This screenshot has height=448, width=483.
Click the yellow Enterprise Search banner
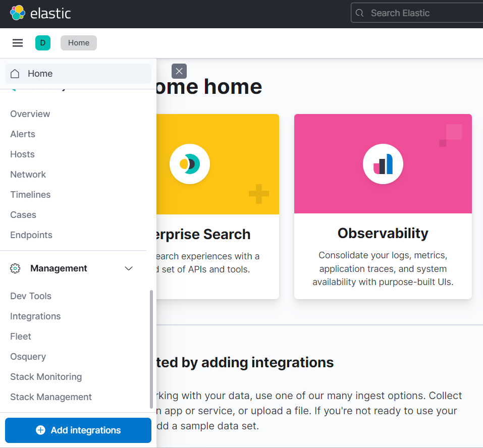tap(218, 164)
